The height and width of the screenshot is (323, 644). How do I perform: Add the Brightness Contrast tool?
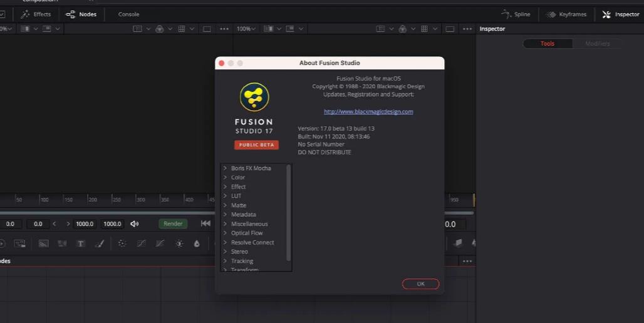[179, 244]
